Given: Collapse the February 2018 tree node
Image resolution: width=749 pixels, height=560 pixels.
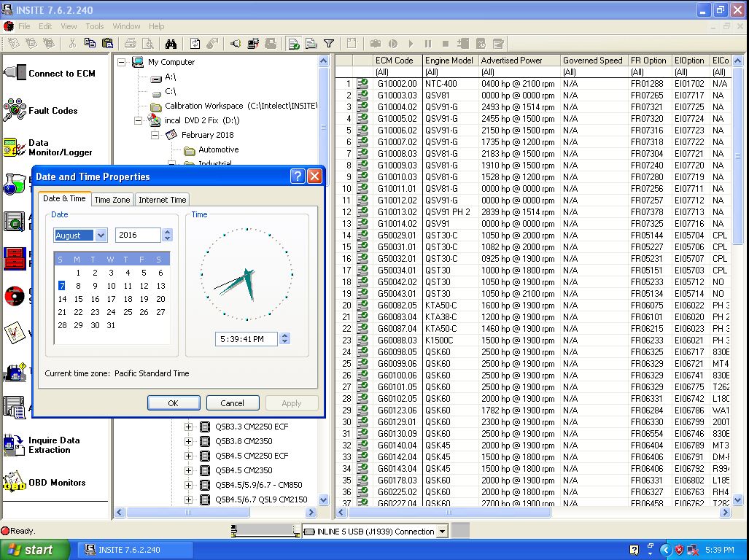Looking at the screenshot, I should pos(155,135).
